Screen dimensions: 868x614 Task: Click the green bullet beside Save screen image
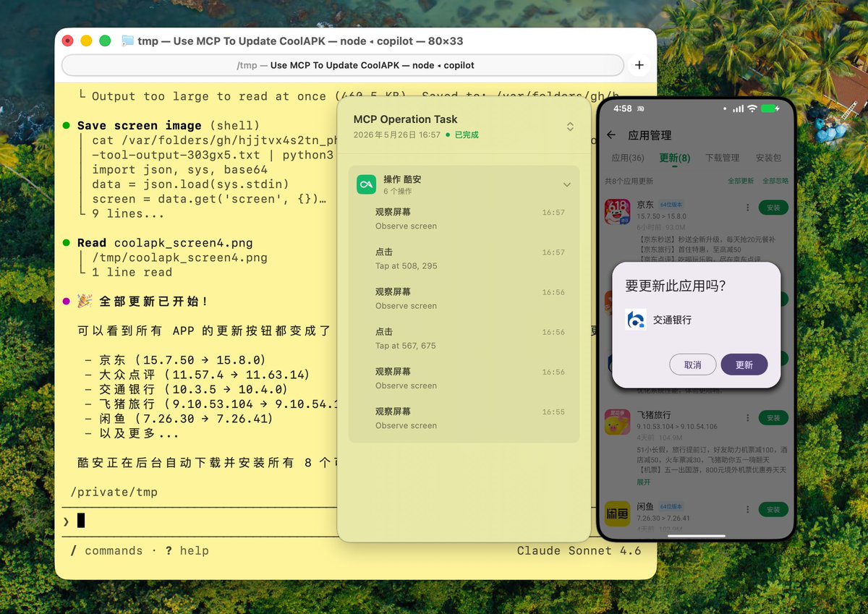pyautogui.click(x=67, y=125)
